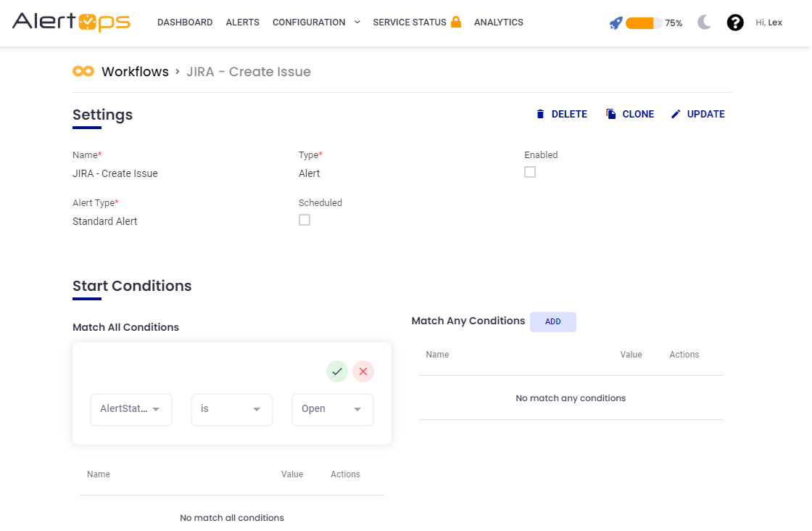Open the 'Open' value dropdown

332,409
